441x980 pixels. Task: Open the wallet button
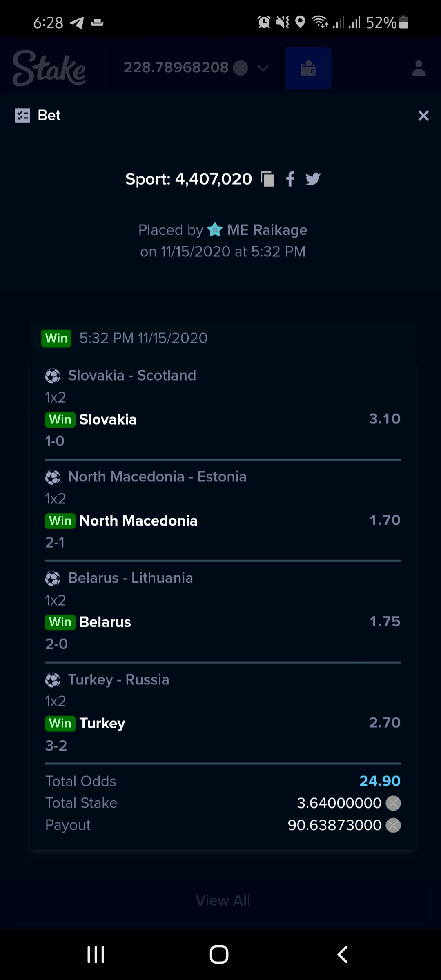(308, 68)
